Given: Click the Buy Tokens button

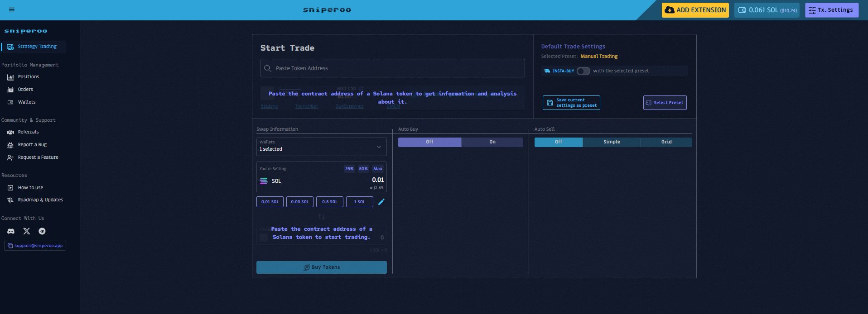Looking at the screenshot, I should [x=321, y=267].
